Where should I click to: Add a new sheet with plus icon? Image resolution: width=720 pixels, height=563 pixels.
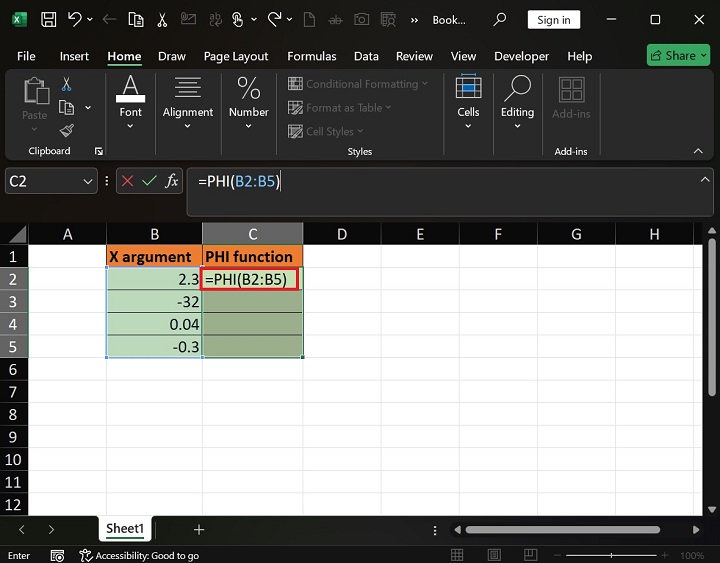(x=199, y=529)
